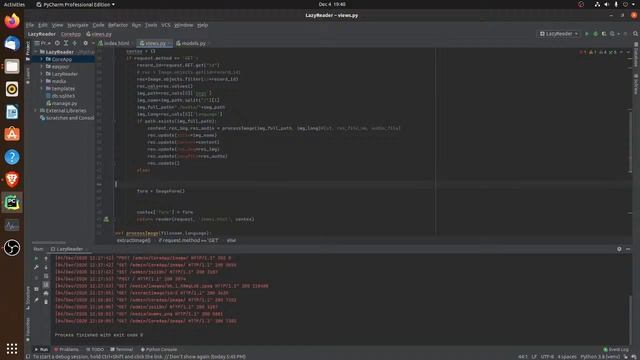The image size is (640, 360).
Task: Open Problems tool window button
Action: (67, 349)
